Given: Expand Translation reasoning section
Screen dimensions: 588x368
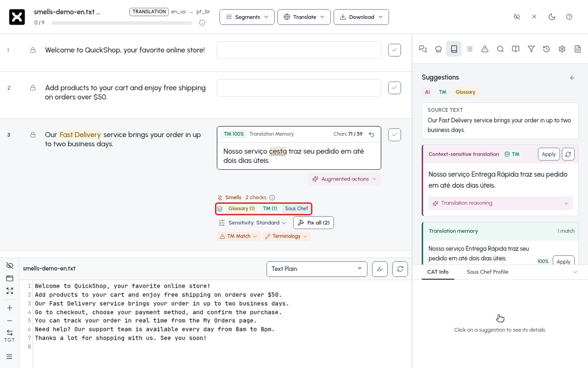Looking at the screenshot, I should tap(500, 203).
